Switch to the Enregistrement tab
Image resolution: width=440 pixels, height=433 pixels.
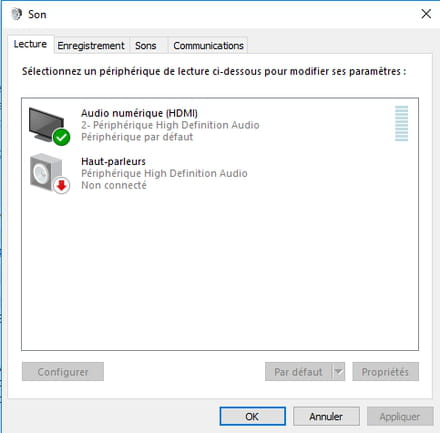91,45
